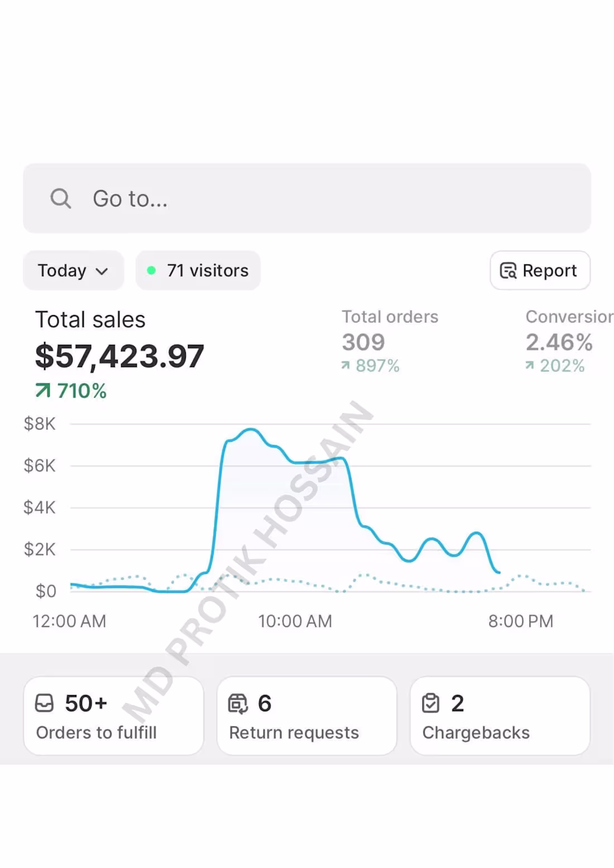The image size is (614, 868).
Task: Select the Conversion rate metric
Action: tap(569, 341)
